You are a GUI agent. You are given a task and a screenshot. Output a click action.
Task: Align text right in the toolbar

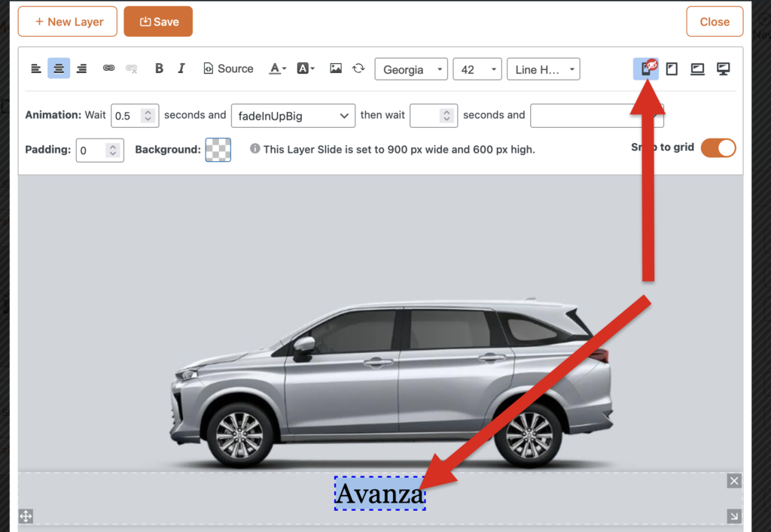point(81,68)
